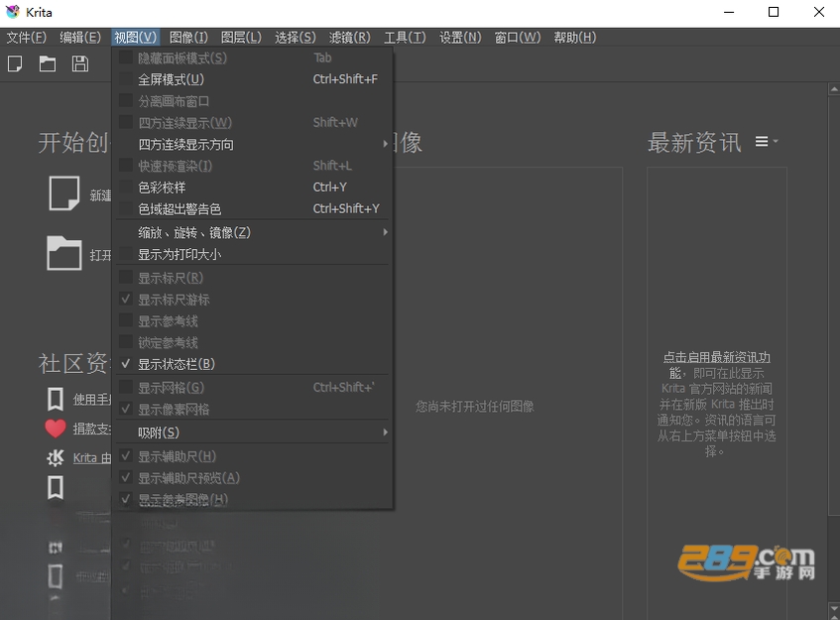The image size is (840, 620).
Task: Select 显示标尺(R) menu entry
Action: click(253, 278)
